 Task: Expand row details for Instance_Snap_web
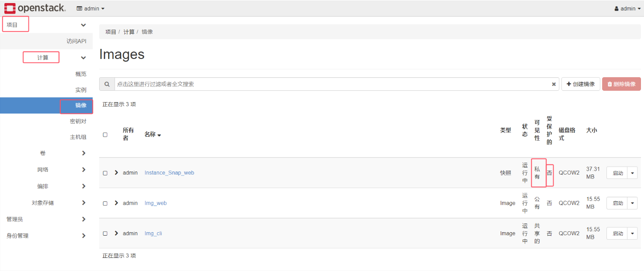click(x=116, y=172)
